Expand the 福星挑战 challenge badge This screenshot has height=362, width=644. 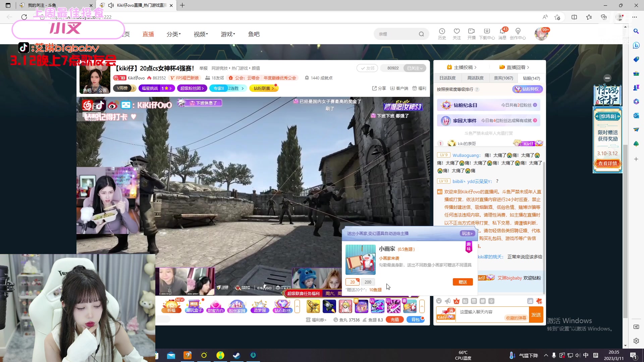click(x=157, y=88)
